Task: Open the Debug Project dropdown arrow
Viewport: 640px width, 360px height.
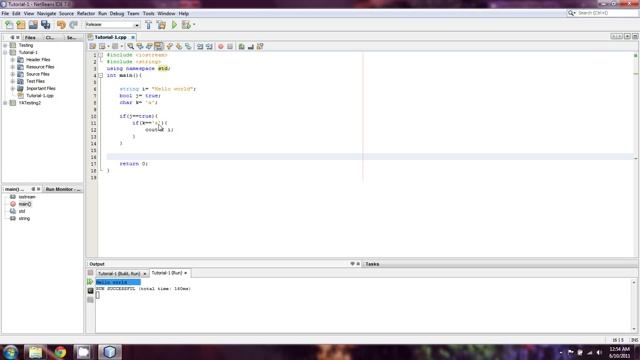Action: click(x=194, y=25)
